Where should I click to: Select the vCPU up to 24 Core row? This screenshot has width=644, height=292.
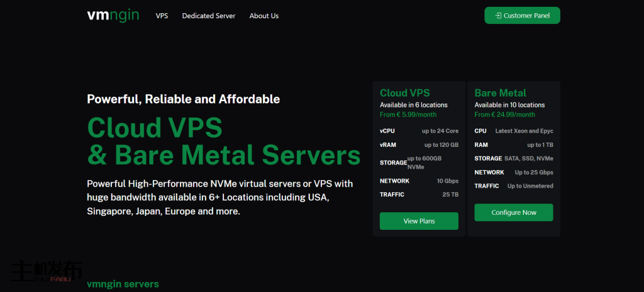(x=419, y=131)
